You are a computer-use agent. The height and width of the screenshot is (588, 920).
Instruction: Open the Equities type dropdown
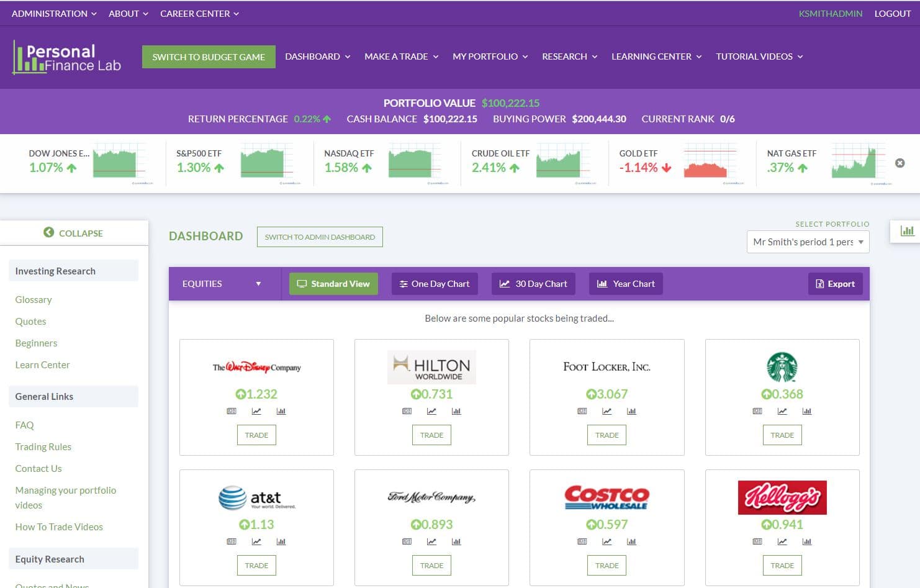point(225,284)
